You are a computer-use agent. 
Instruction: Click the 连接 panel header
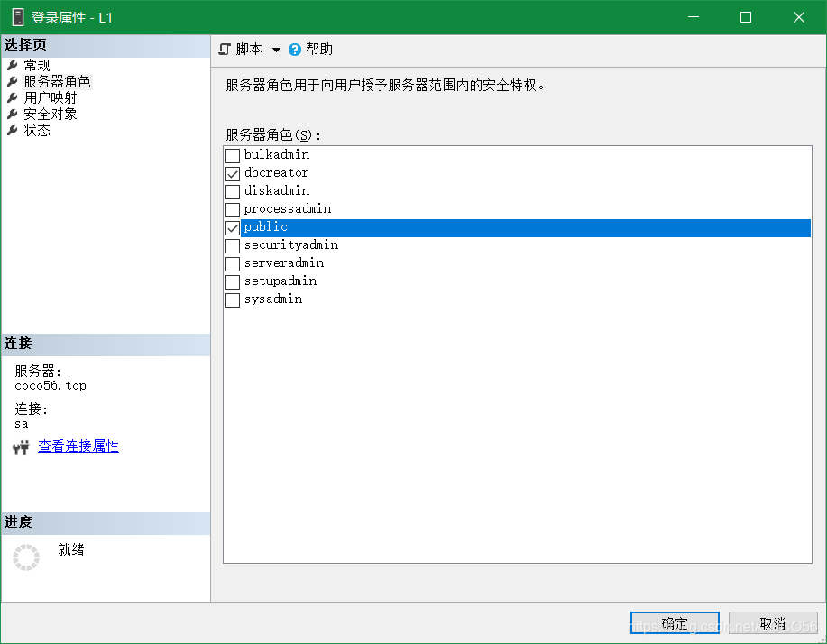[106, 345]
